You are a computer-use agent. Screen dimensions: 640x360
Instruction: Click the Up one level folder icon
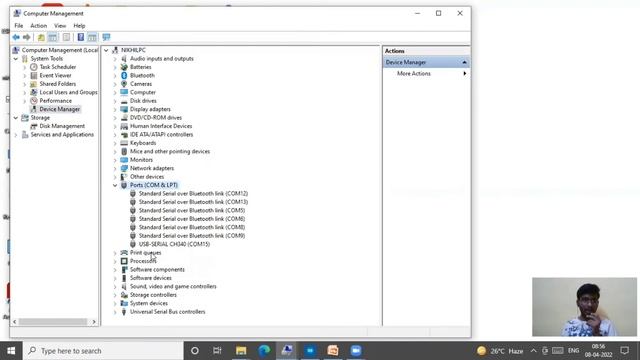coord(41,37)
